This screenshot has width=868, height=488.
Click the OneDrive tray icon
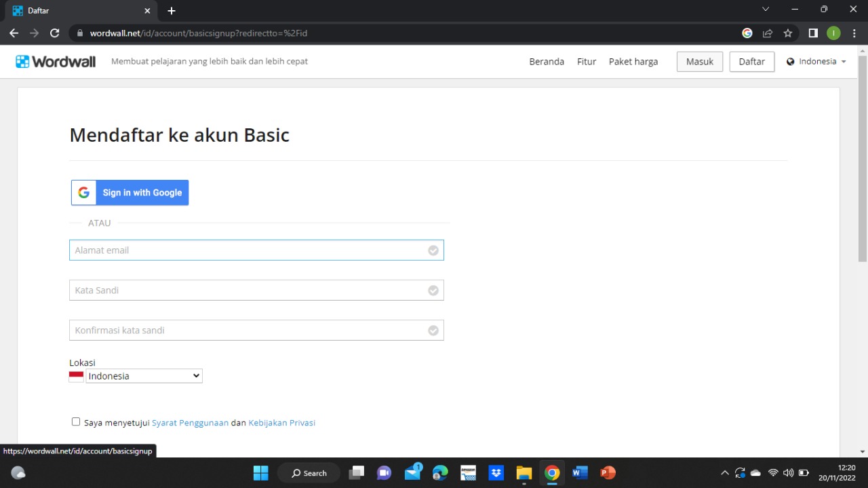[755, 473]
